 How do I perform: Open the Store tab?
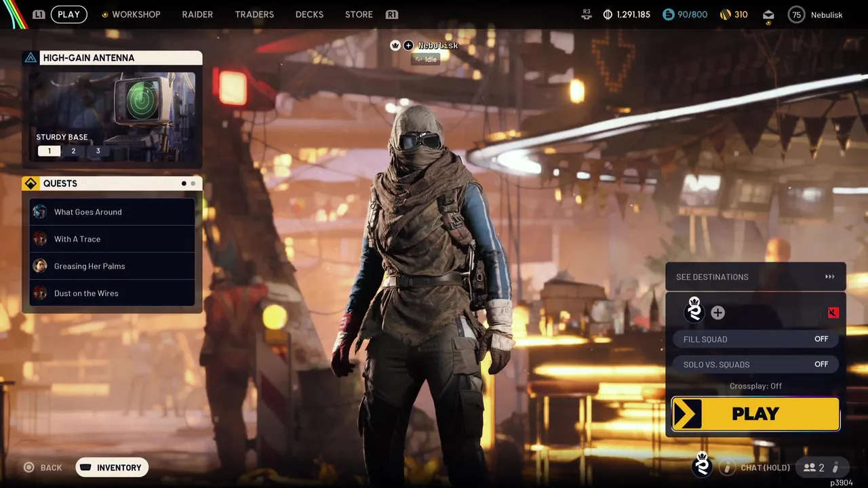[359, 14]
